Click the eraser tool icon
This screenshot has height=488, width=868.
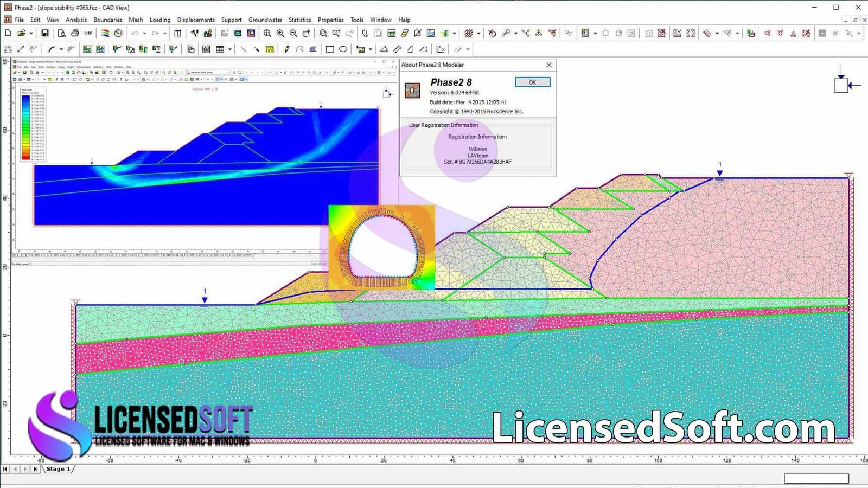(x=458, y=49)
